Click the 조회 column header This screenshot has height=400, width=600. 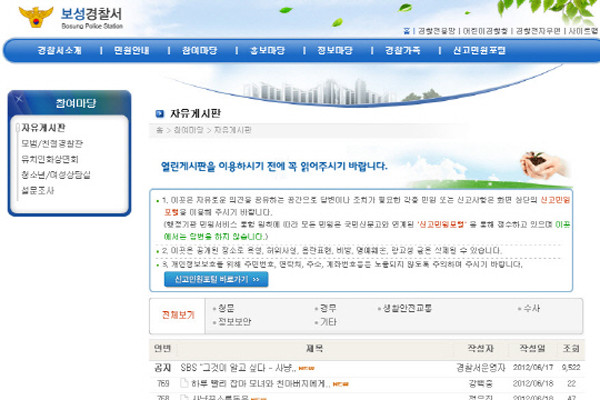pyautogui.click(x=571, y=348)
